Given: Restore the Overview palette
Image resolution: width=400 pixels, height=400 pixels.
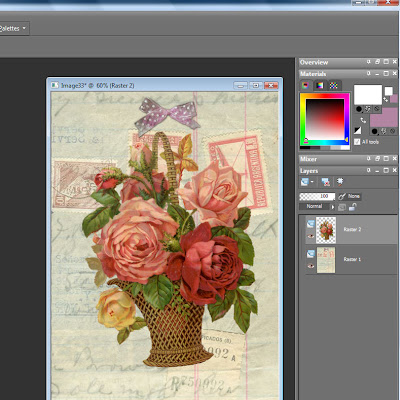Looking at the screenshot, I should [x=377, y=62].
